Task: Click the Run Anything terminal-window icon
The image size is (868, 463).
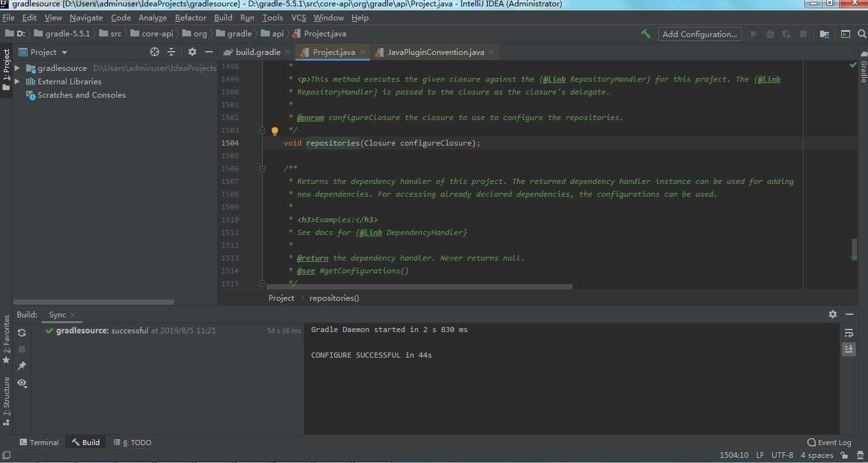Action: click(x=845, y=34)
